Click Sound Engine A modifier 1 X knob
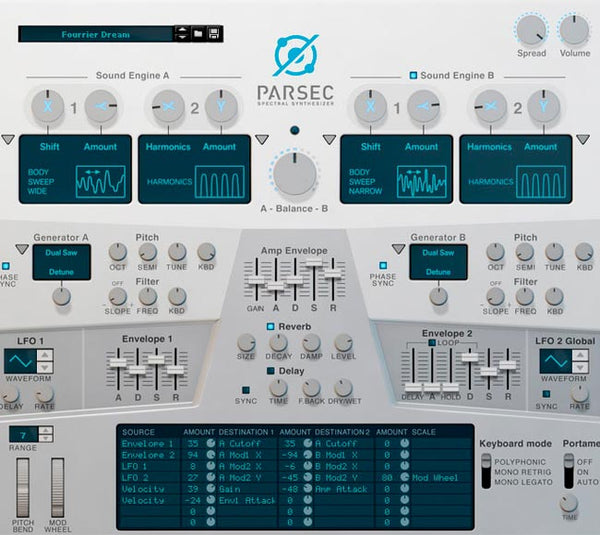This screenshot has height=535, width=600. coord(47,106)
